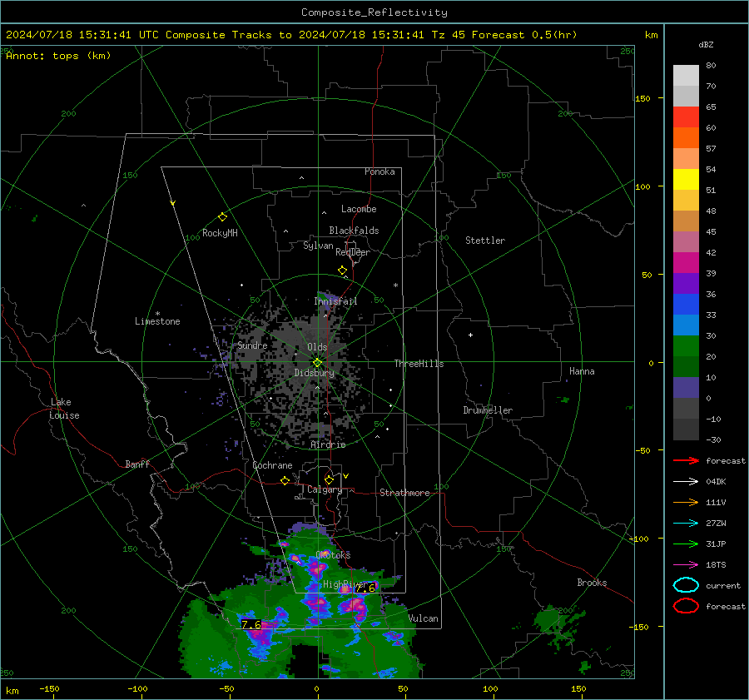749x700 pixels.
Task: Click the white plus marker north of Drumheller
Action: (470, 335)
